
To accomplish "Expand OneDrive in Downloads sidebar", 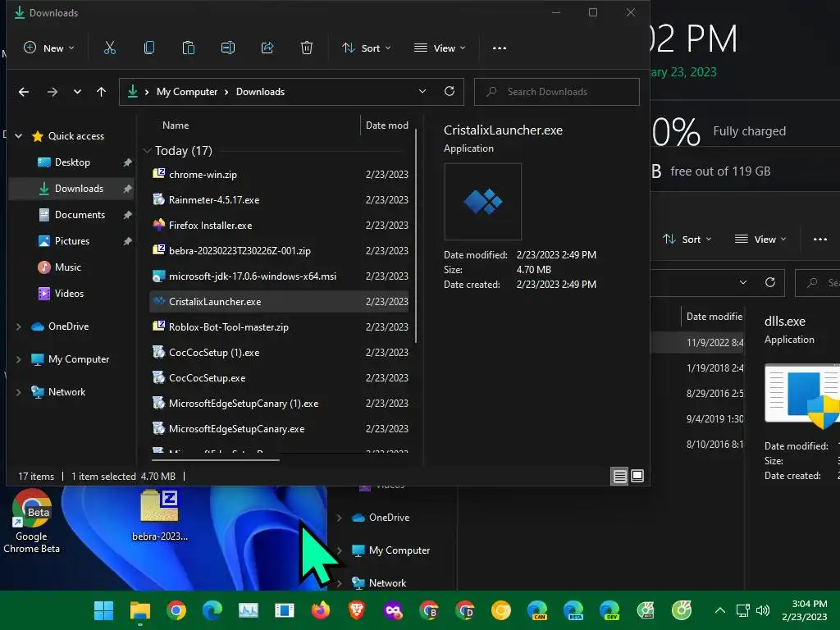I will point(18,326).
